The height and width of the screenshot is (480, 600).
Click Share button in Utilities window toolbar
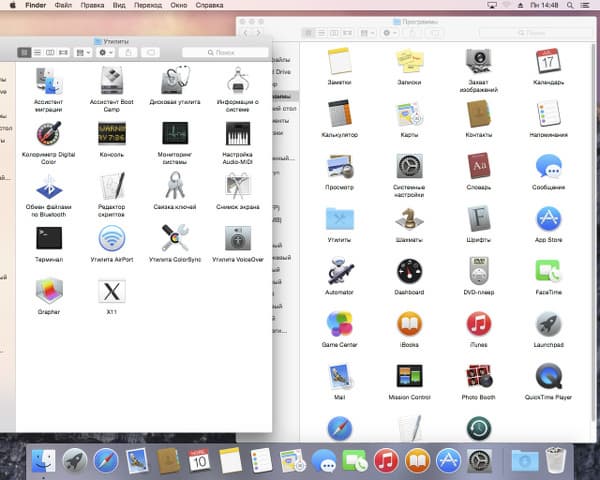(128, 52)
